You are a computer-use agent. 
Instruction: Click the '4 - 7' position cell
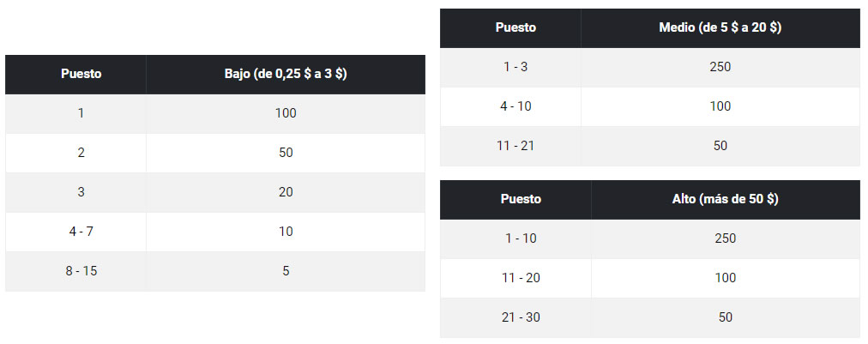pyautogui.click(x=81, y=232)
